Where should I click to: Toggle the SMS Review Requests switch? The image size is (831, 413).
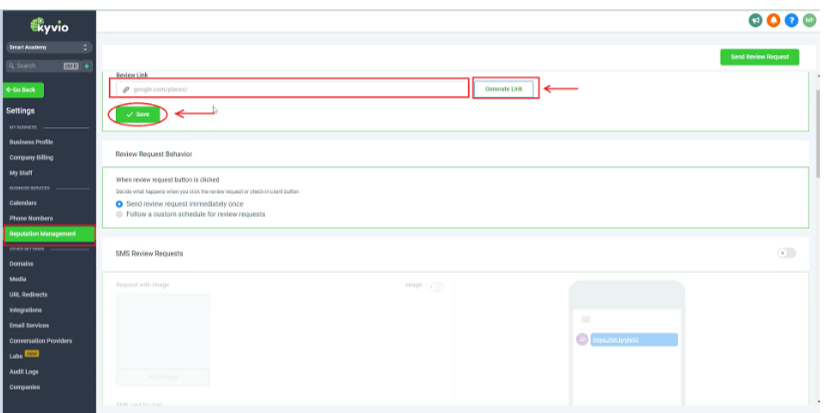point(787,253)
